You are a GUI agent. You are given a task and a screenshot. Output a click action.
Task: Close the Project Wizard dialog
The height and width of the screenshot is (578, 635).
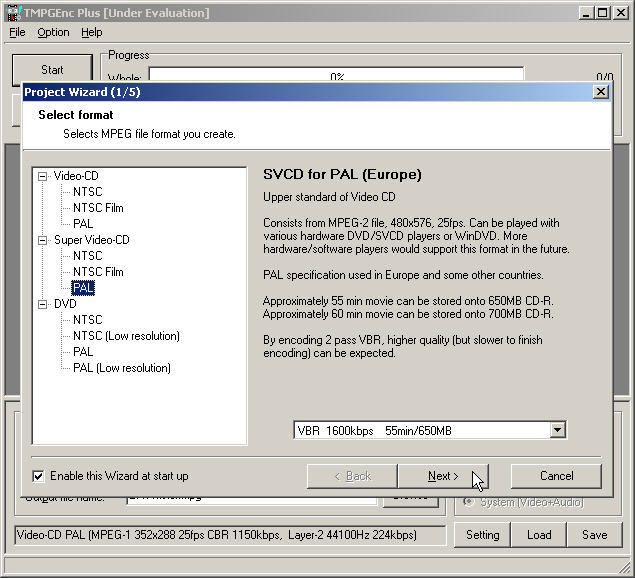tap(600, 91)
